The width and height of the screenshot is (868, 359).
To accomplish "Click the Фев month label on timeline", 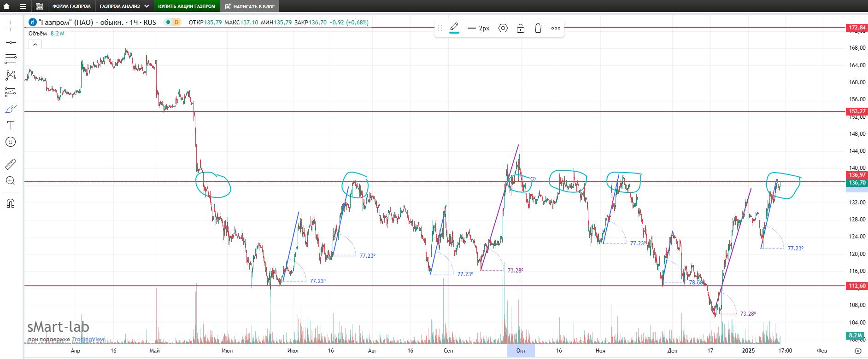I will pyautogui.click(x=822, y=351).
